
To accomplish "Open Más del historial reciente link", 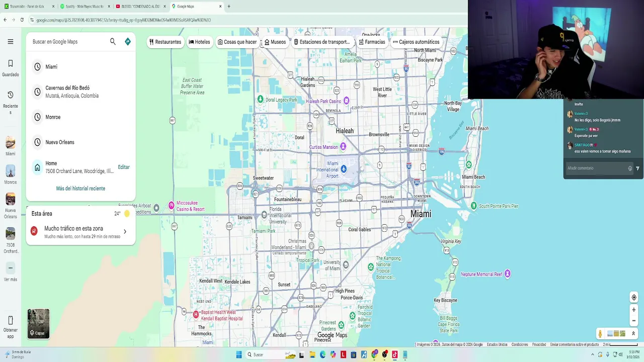I will (x=80, y=189).
